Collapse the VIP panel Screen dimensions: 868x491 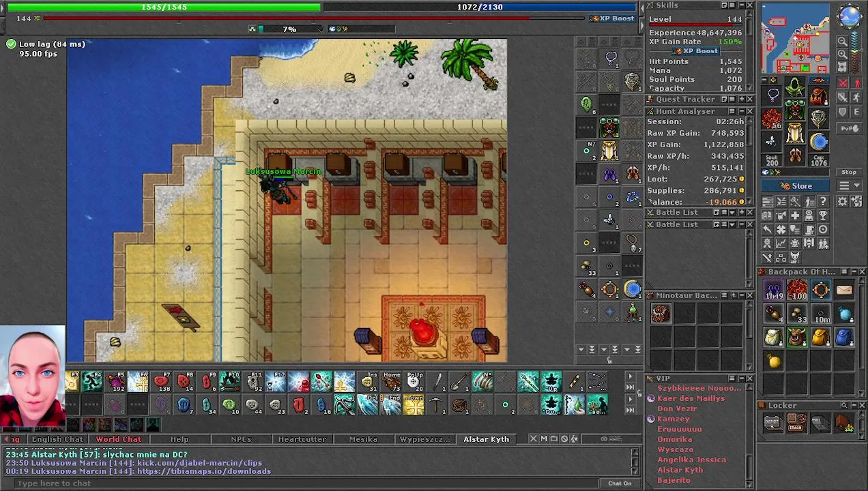click(741, 378)
